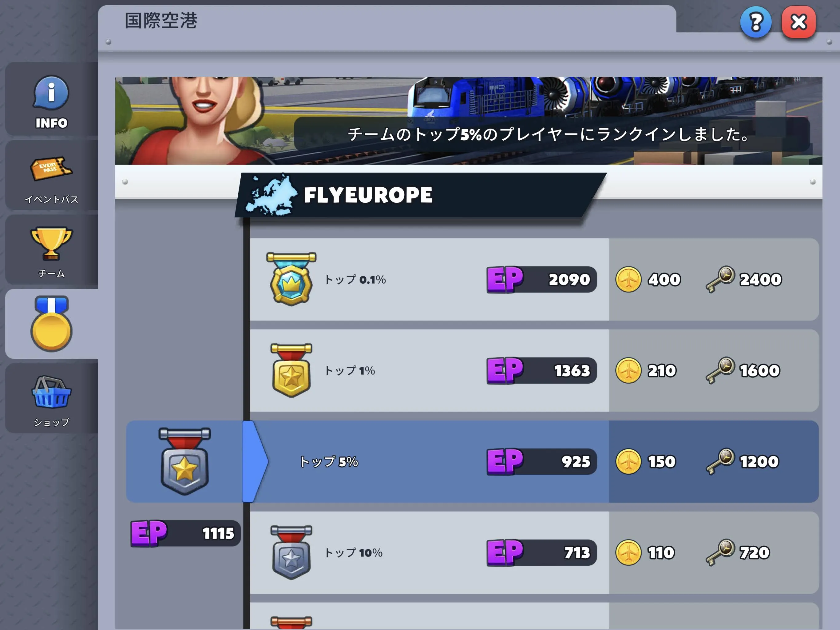
Task: Click the silver トップ 5% shield medal
Action: (x=184, y=461)
